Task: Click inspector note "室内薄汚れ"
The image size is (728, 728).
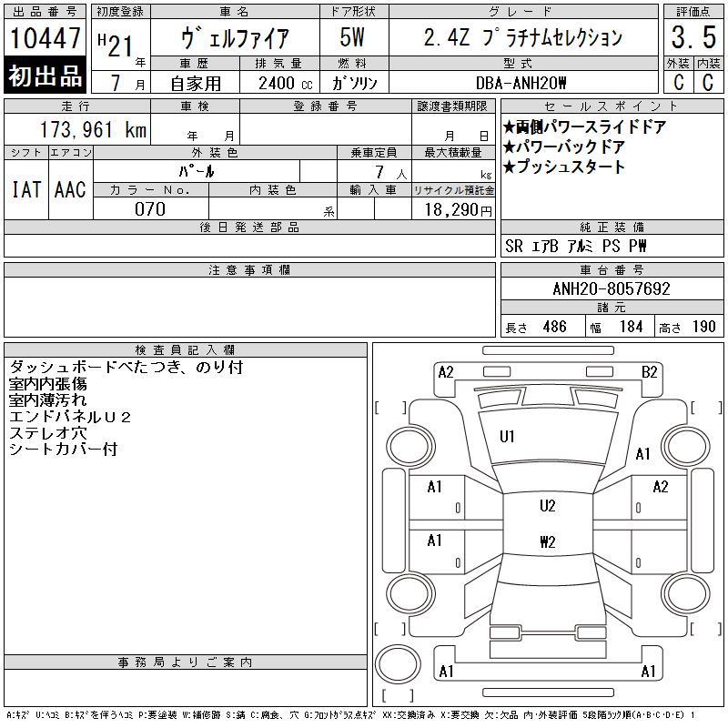Action: (x=48, y=400)
